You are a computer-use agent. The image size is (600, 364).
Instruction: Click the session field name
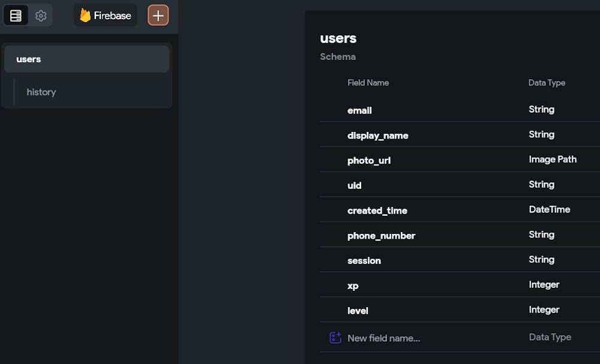pos(364,261)
